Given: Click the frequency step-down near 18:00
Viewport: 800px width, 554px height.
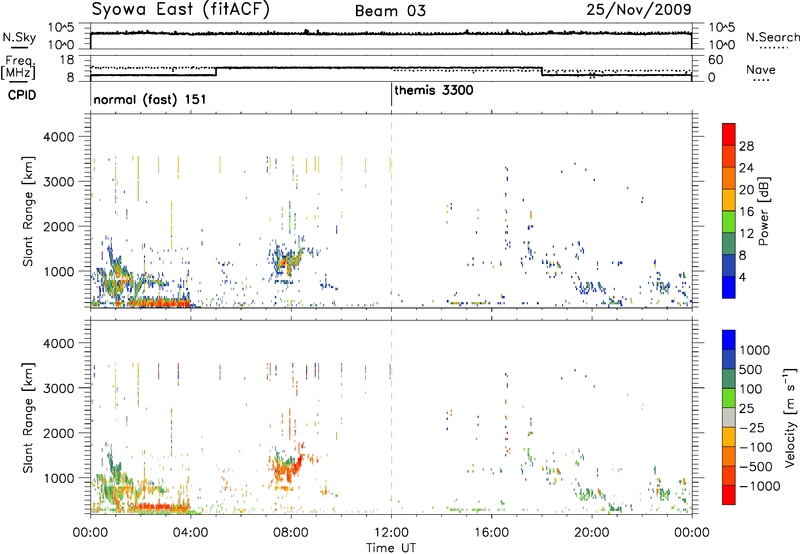Looking at the screenshot, I should point(541,71).
